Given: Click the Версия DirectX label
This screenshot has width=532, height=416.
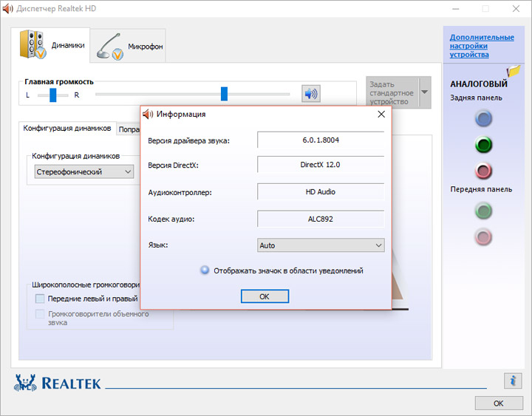Looking at the screenshot, I should [x=173, y=166].
